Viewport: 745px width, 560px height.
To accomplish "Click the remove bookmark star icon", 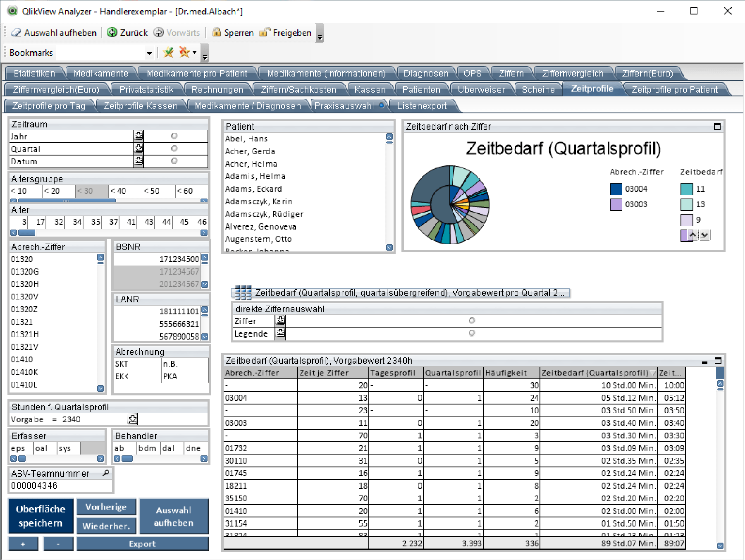I will tap(184, 53).
